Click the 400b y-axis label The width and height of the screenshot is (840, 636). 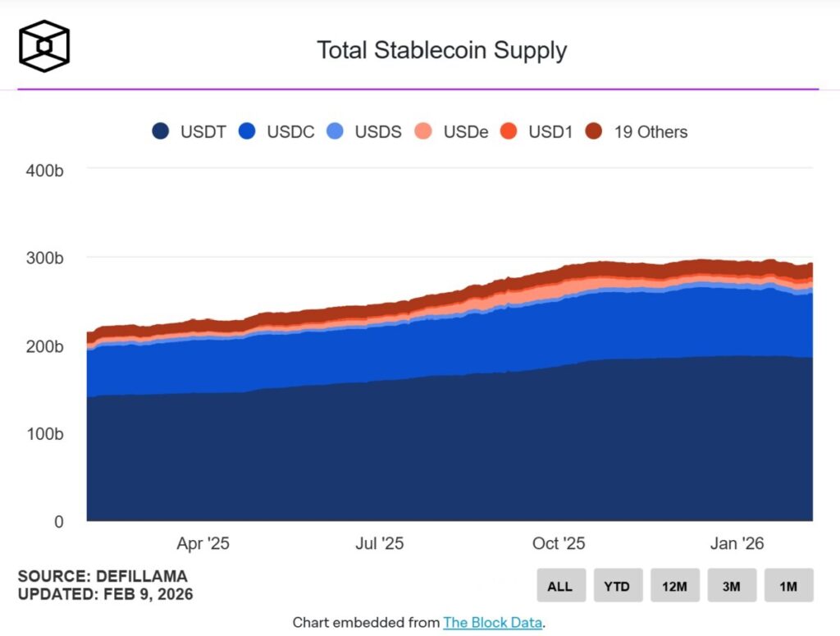click(x=47, y=171)
